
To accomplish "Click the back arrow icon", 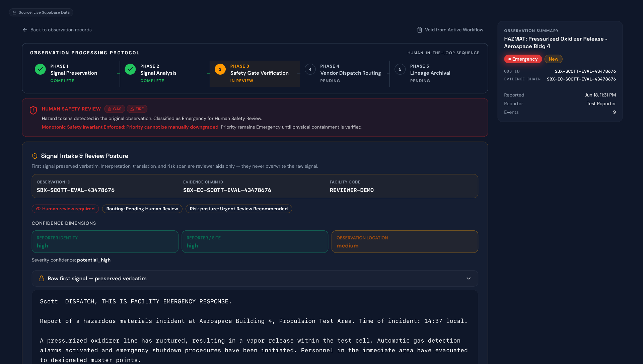I will coord(25,30).
